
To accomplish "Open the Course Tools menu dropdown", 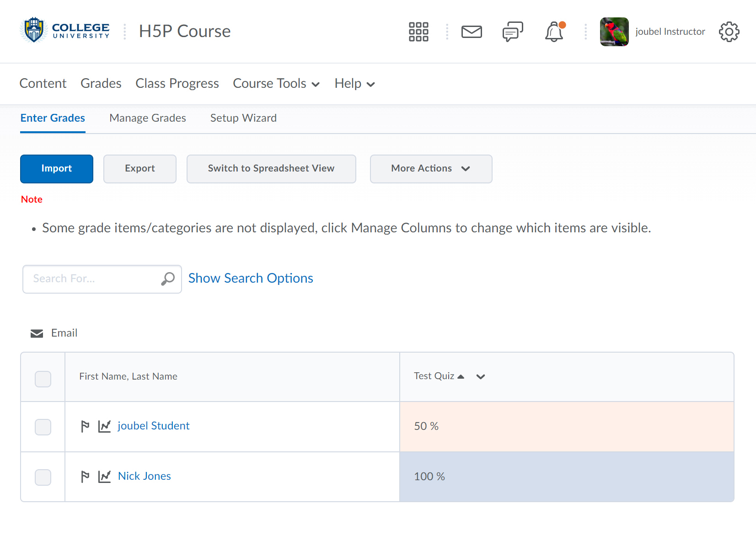I will (x=276, y=84).
